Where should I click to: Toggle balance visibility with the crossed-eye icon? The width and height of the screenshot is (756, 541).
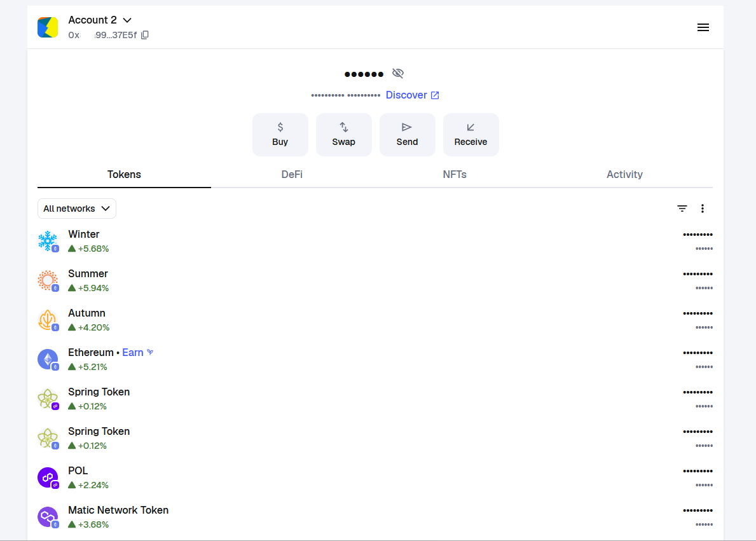coord(398,74)
